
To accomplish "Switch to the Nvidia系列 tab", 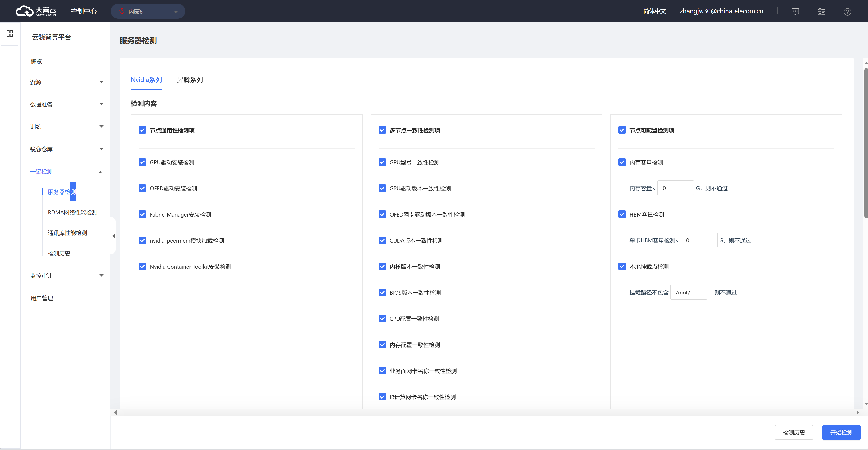I will coord(146,80).
